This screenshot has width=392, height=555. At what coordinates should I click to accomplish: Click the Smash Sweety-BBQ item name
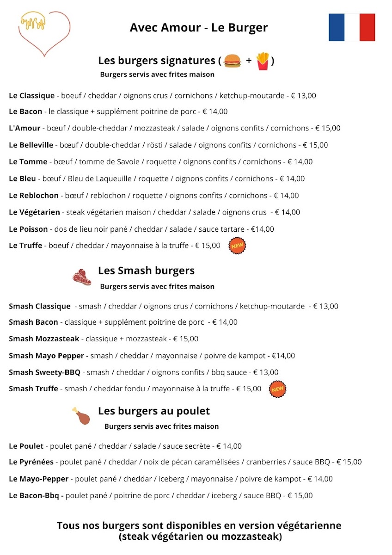[x=45, y=372]
